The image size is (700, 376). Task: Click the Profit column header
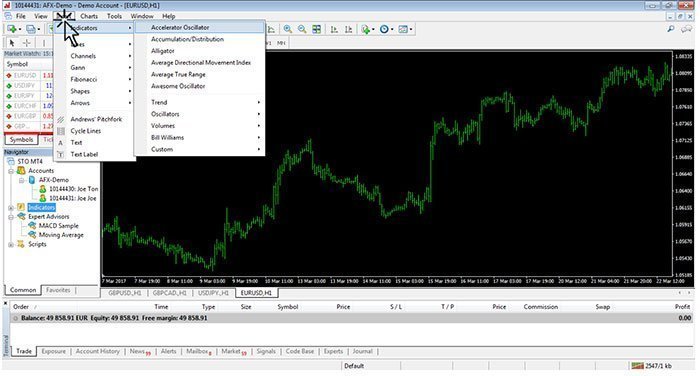(x=682, y=307)
